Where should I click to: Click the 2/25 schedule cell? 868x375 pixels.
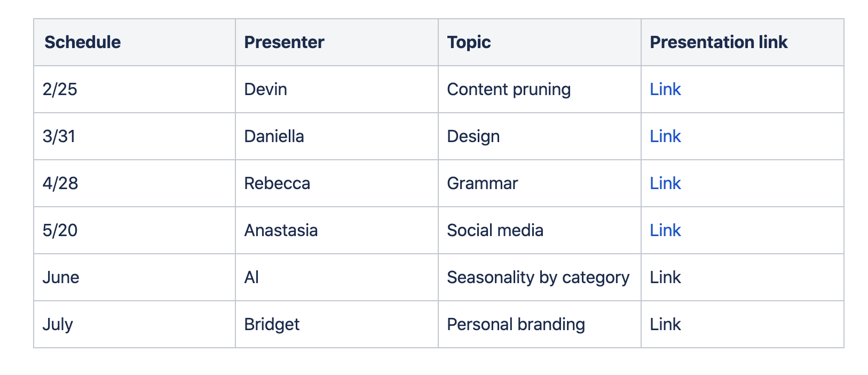click(60, 89)
